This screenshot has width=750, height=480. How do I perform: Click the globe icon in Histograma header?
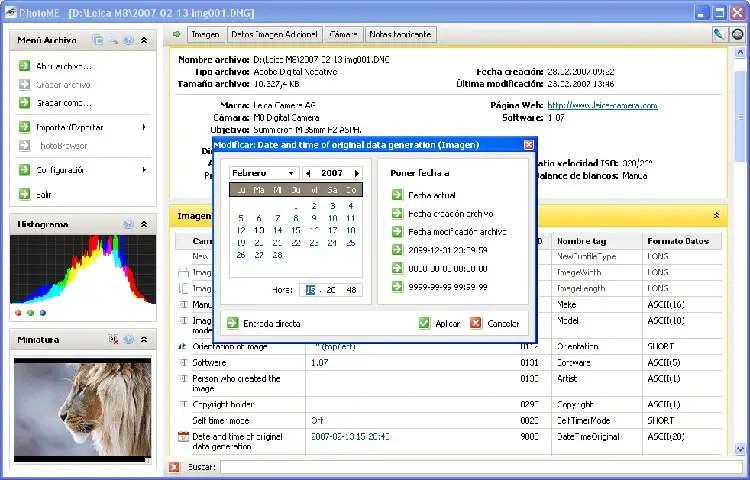pyautogui.click(x=128, y=224)
